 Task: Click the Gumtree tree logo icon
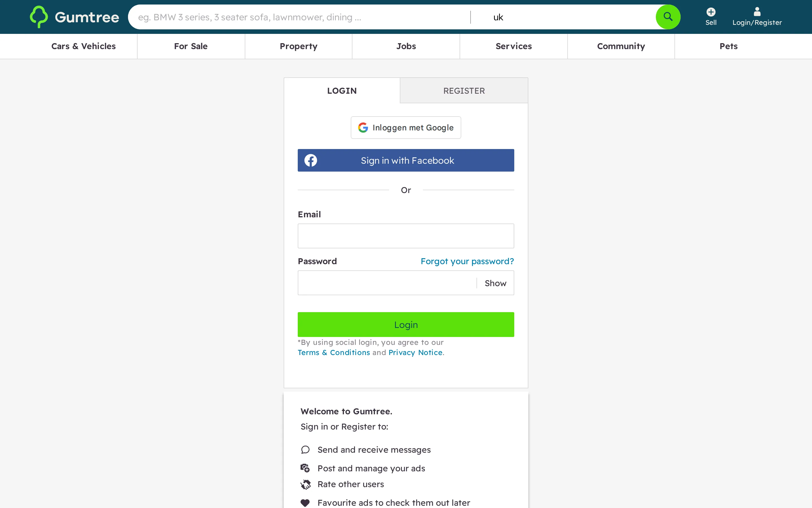[x=39, y=17]
